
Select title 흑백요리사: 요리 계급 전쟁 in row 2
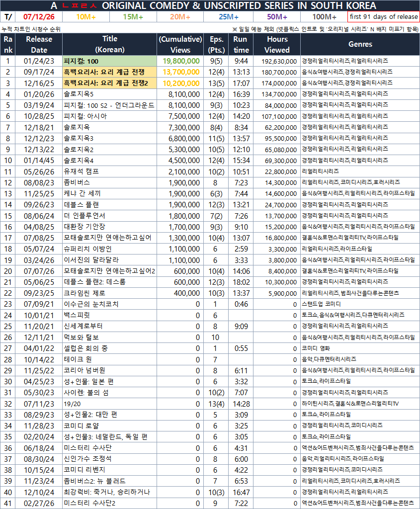coord(109,72)
